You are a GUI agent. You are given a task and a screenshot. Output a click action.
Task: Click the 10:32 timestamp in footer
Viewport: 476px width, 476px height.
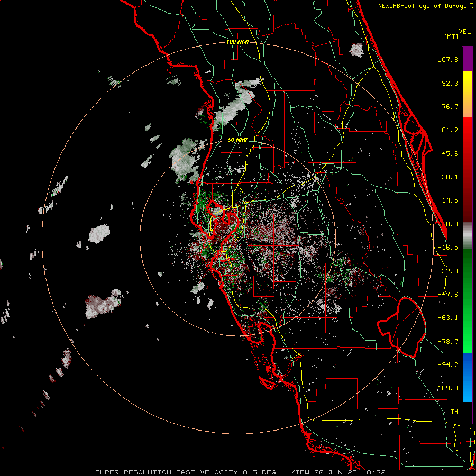click(x=375, y=472)
